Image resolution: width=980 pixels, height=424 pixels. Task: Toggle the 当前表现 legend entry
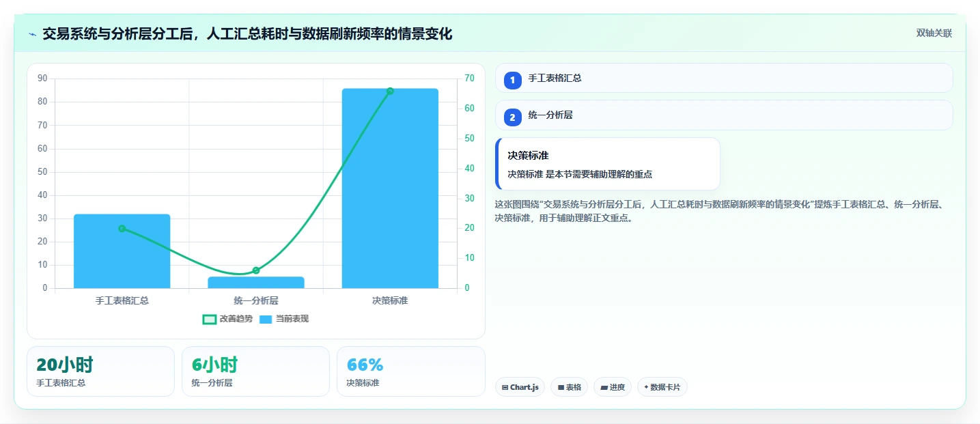pos(283,319)
